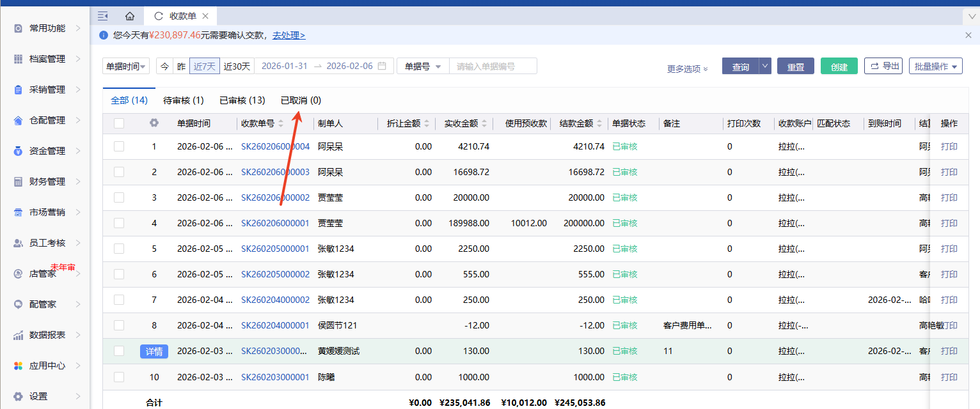Select checkbox for row 4
Viewport: 980px width, 409px height.
pos(119,223)
